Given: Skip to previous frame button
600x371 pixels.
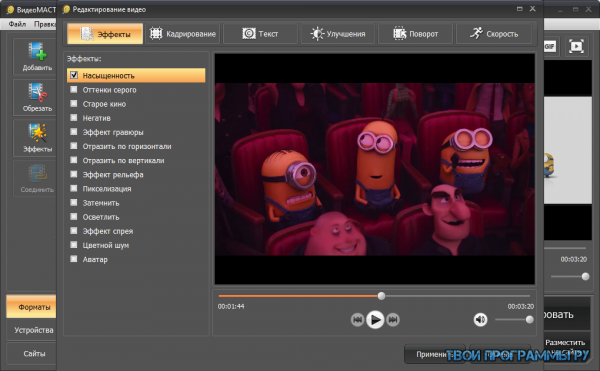Looking at the screenshot, I should click(x=357, y=319).
